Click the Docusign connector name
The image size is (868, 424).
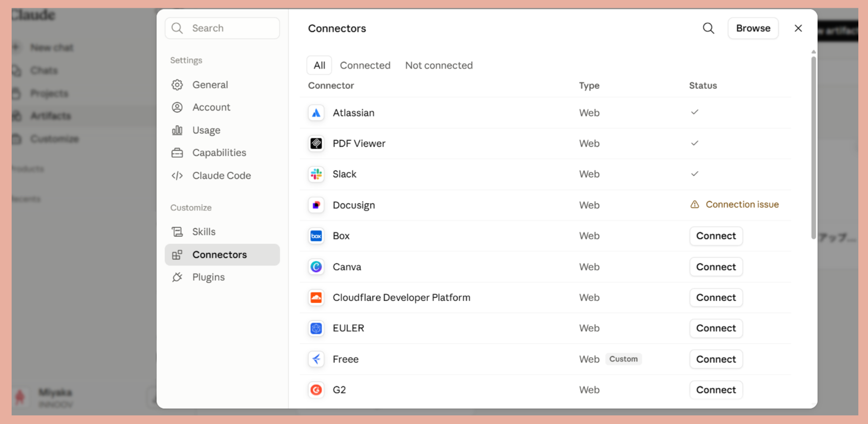(x=354, y=205)
